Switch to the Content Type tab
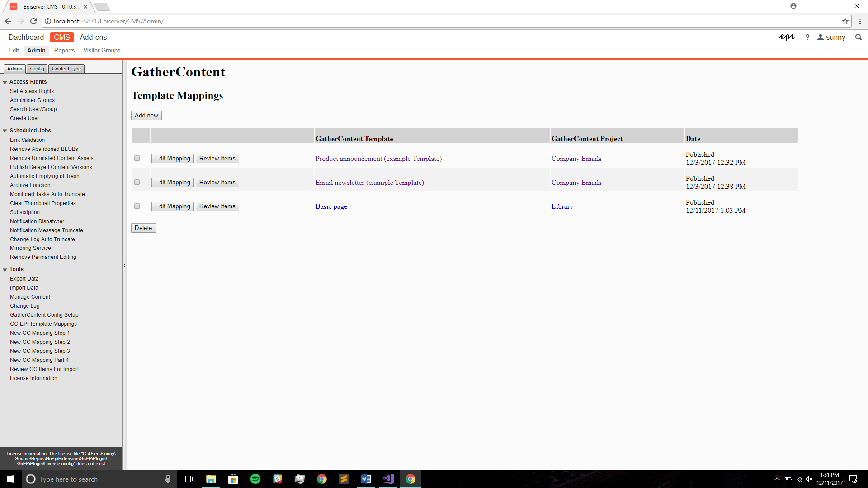Screen dimensions: 868x488 tap(66, 69)
